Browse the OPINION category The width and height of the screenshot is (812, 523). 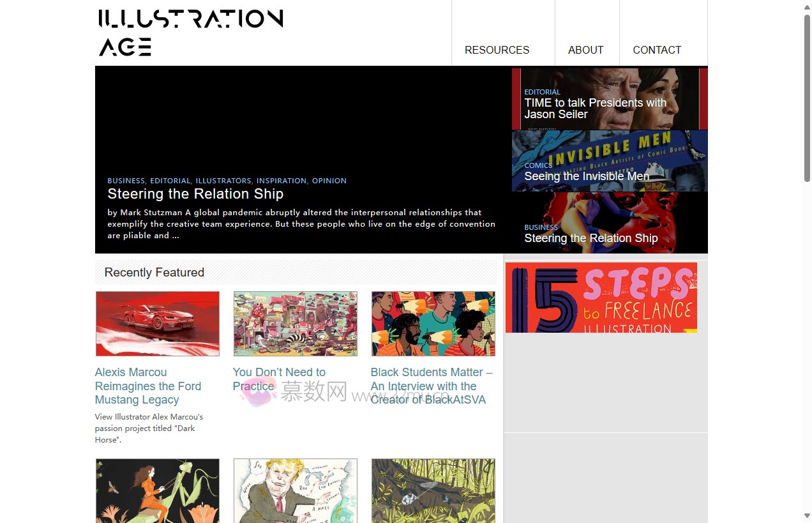[x=329, y=180]
